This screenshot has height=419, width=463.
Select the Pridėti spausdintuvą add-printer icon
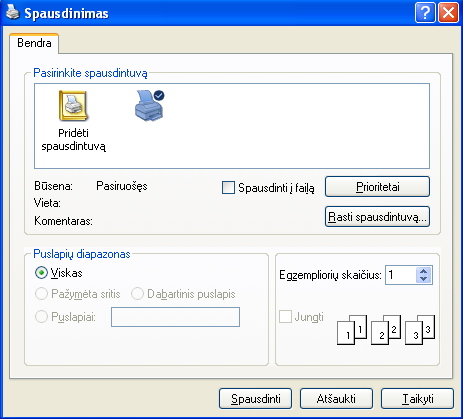tap(73, 106)
